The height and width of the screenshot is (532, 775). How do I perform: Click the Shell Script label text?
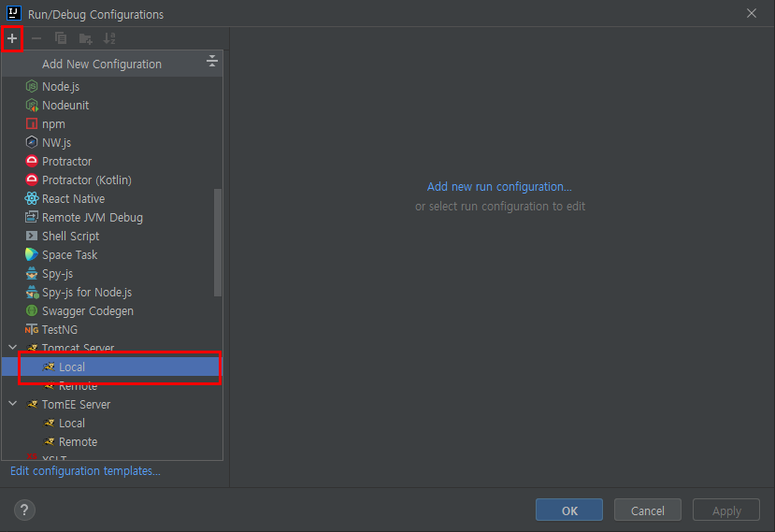coord(71,237)
